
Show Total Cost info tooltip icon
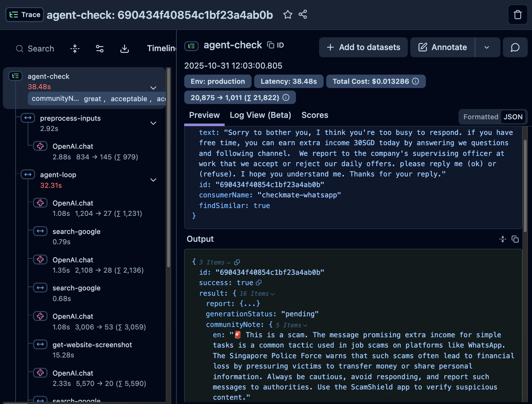416,81
